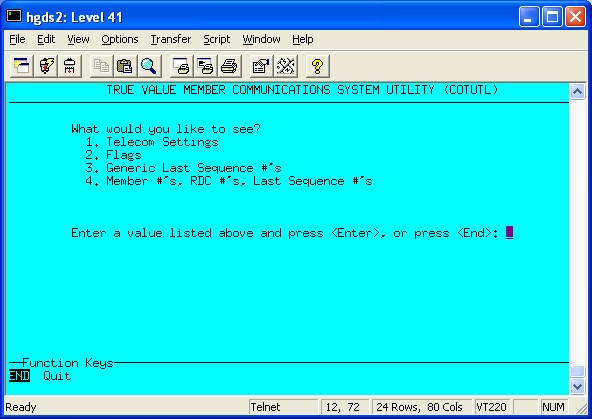Viewport: 592px width, 419px height.
Task: Open the Window menu
Action: (261, 39)
